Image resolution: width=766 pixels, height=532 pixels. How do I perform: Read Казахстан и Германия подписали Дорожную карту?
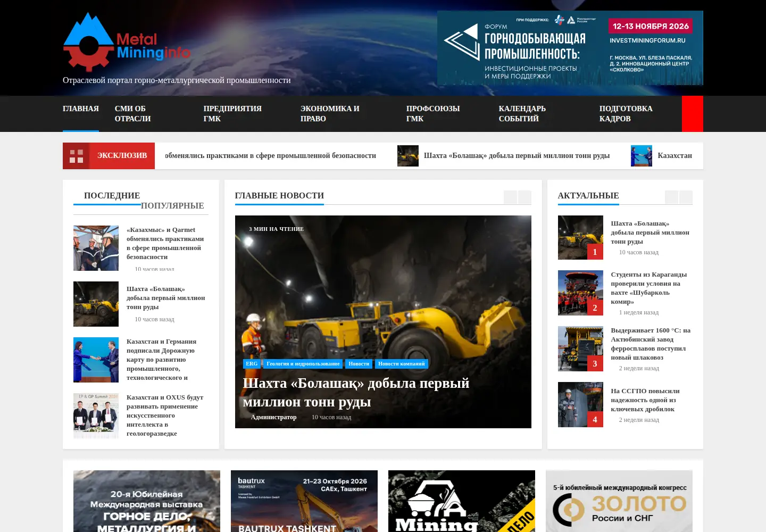(162, 360)
